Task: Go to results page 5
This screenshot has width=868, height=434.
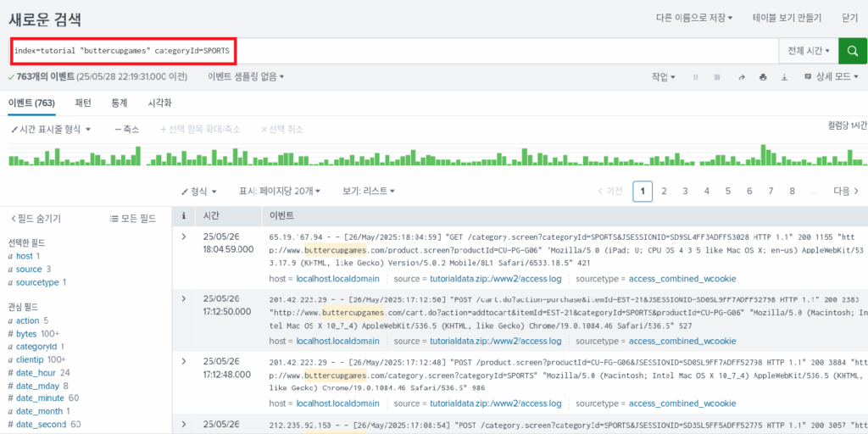Action: pos(728,191)
